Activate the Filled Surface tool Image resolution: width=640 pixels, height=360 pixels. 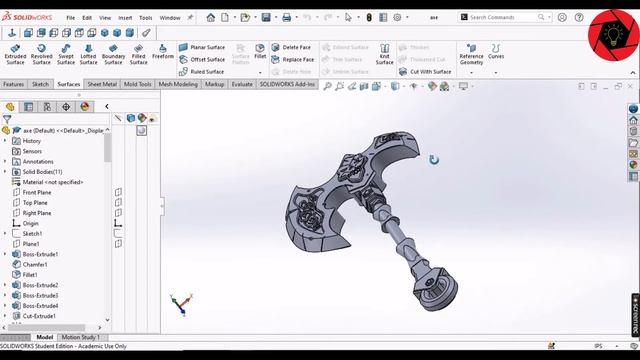coord(138,54)
